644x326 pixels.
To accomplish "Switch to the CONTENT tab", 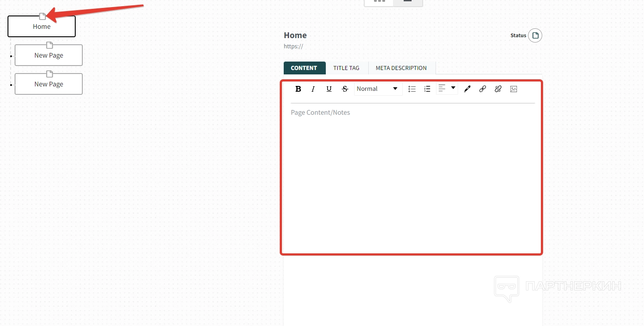I will (304, 68).
